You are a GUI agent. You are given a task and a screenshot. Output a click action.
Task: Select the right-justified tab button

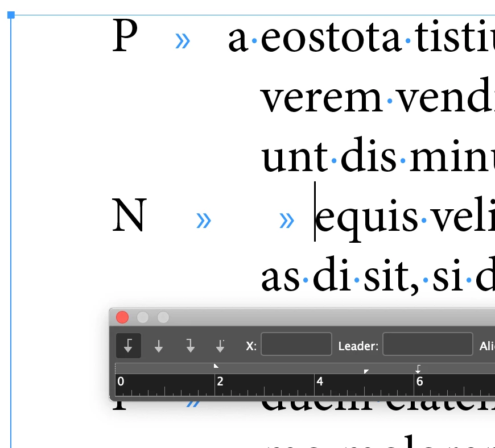tap(190, 346)
